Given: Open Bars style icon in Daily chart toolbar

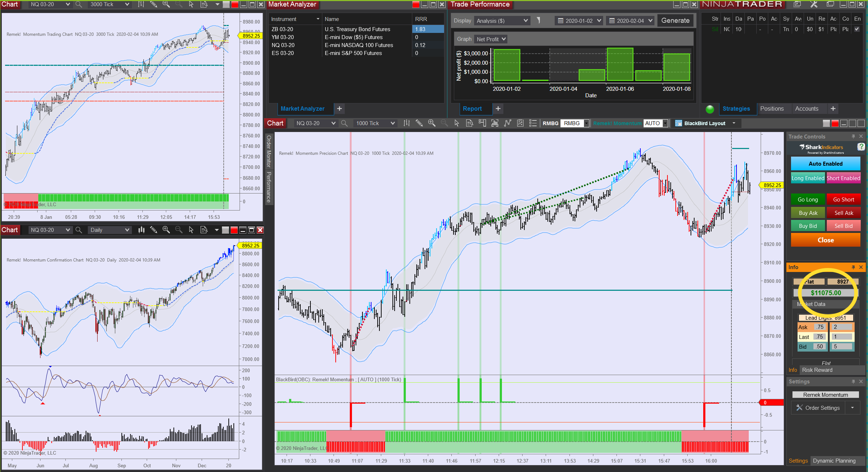Looking at the screenshot, I should coord(141,230).
